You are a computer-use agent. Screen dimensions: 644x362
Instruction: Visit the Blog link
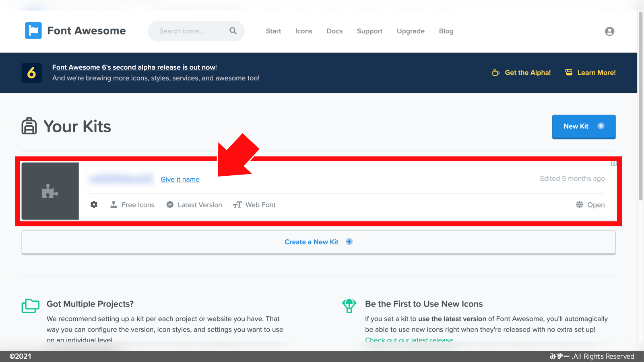pyautogui.click(x=446, y=31)
